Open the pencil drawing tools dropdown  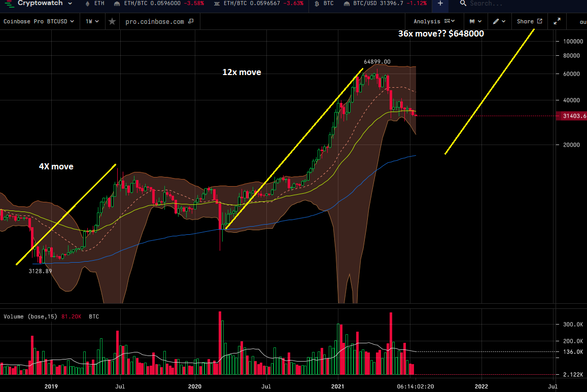[x=499, y=21]
